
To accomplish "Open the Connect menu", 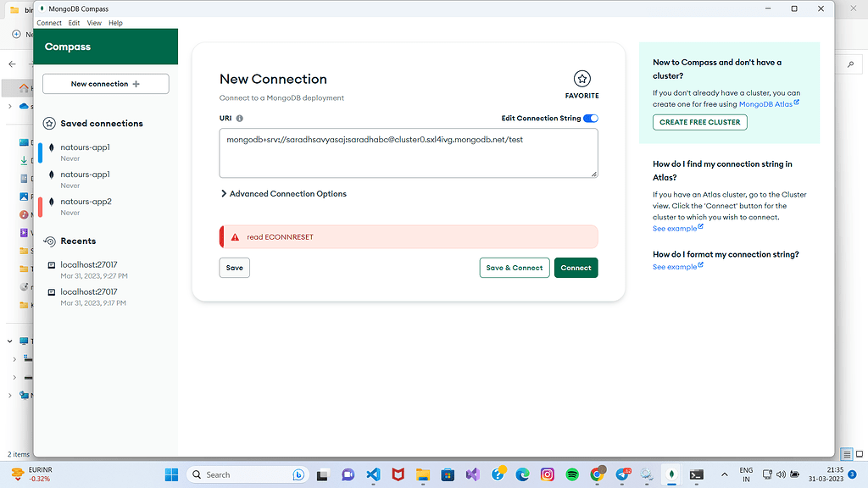I will tap(49, 23).
